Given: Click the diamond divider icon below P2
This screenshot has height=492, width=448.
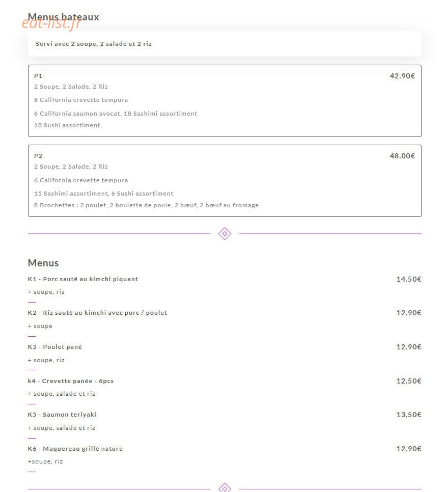Looking at the screenshot, I should [225, 234].
